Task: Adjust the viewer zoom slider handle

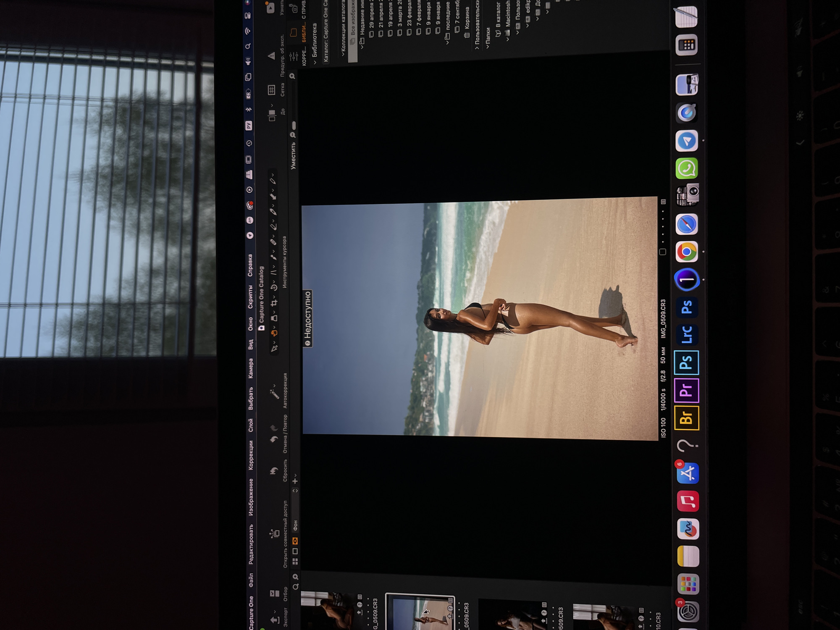Action: [294, 125]
